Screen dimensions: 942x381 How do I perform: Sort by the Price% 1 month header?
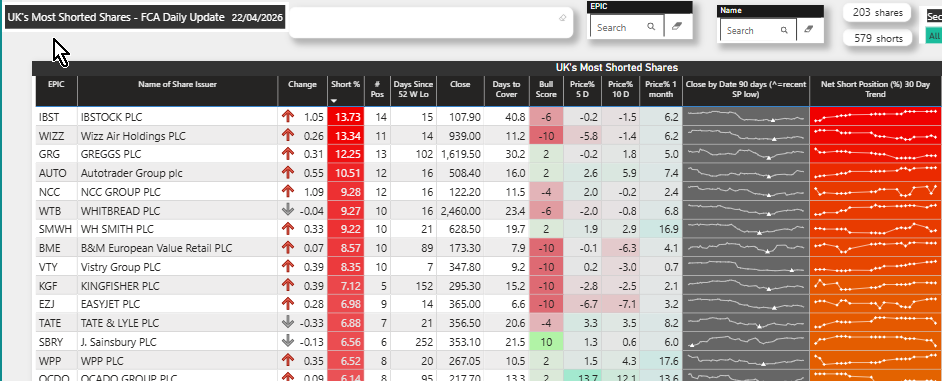(661, 89)
